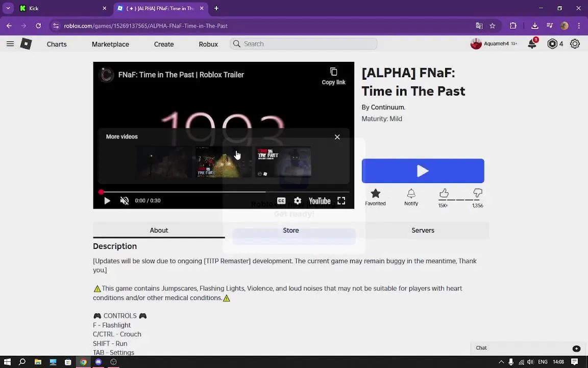The image size is (588, 368).
Task: Click the address bar URL
Action: click(x=145, y=26)
